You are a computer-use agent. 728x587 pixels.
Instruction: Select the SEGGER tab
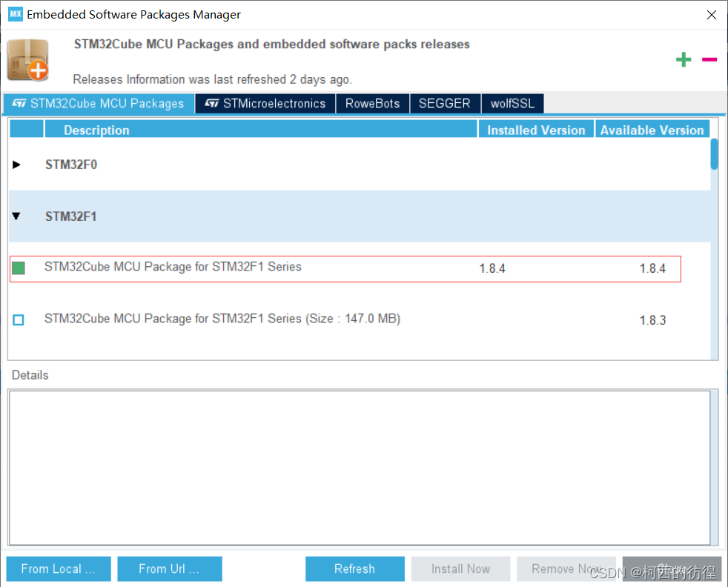click(445, 104)
